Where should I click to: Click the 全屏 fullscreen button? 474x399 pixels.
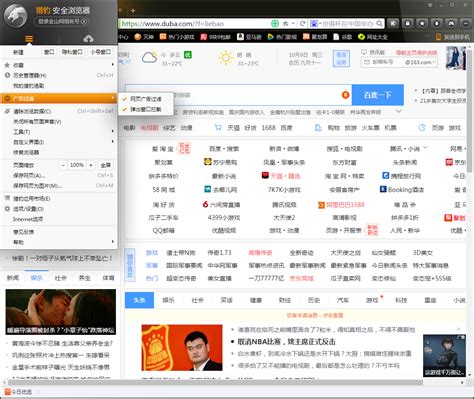(105, 165)
